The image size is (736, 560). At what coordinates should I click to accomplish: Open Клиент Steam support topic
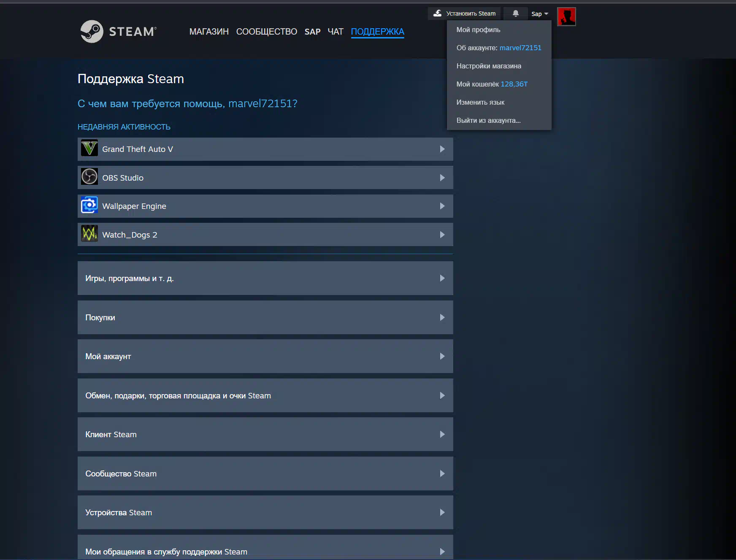(x=265, y=434)
